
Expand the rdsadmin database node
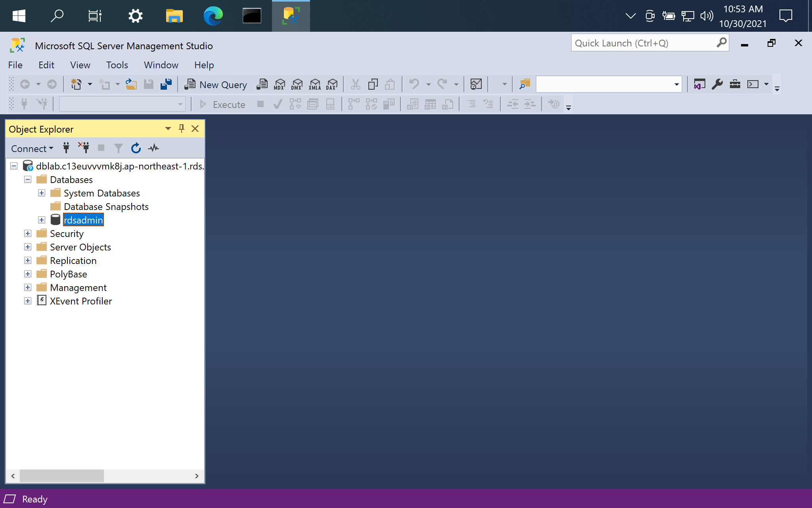click(x=41, y=219)
